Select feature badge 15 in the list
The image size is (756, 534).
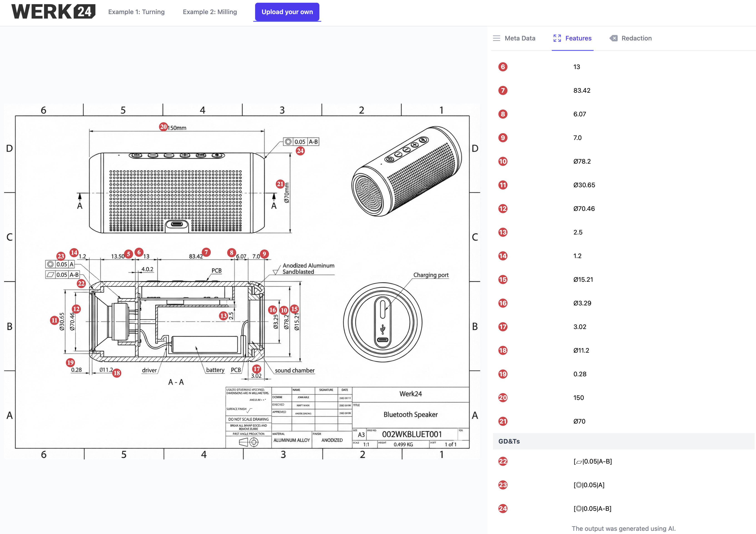pos(503,280)
